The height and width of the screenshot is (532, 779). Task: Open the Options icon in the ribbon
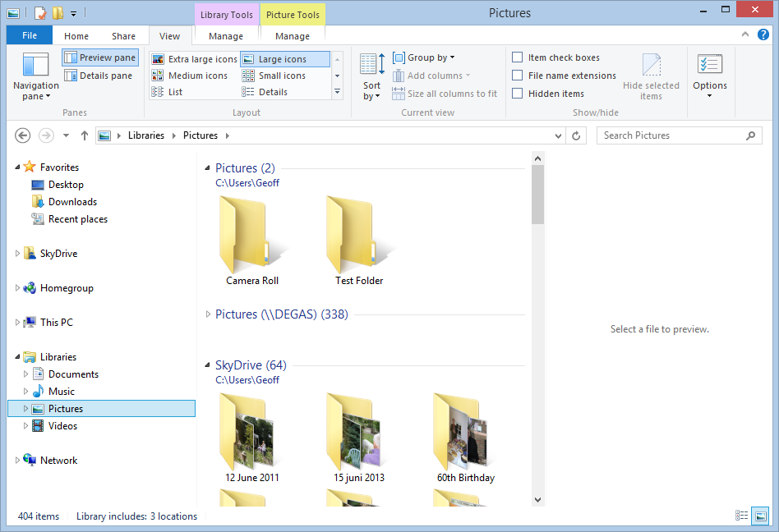click(709, 66)
